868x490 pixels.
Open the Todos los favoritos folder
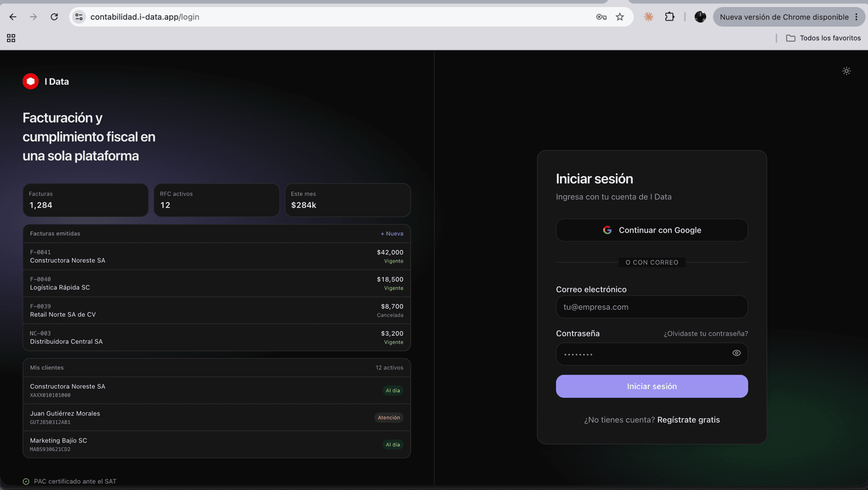pyautogui.click(x=824, y=38)
